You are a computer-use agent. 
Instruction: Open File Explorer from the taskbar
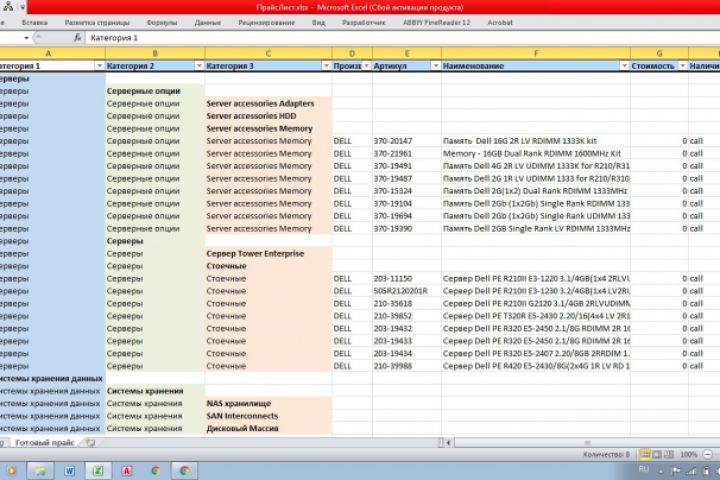[40, 471]
